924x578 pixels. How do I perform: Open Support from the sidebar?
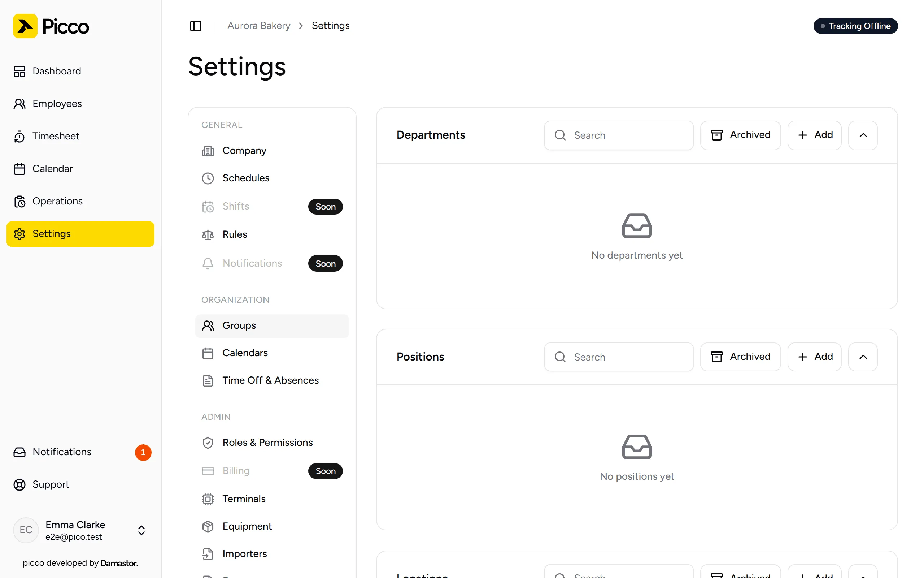tap(80, 484)
